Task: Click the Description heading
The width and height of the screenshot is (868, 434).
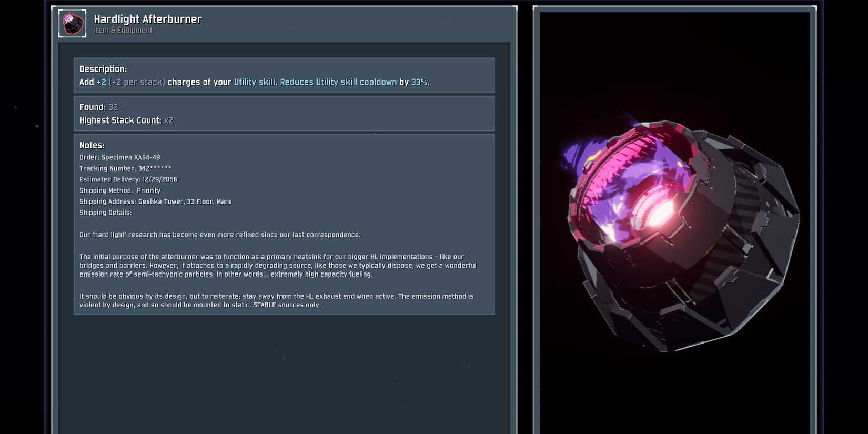Action: click(103, 69)
